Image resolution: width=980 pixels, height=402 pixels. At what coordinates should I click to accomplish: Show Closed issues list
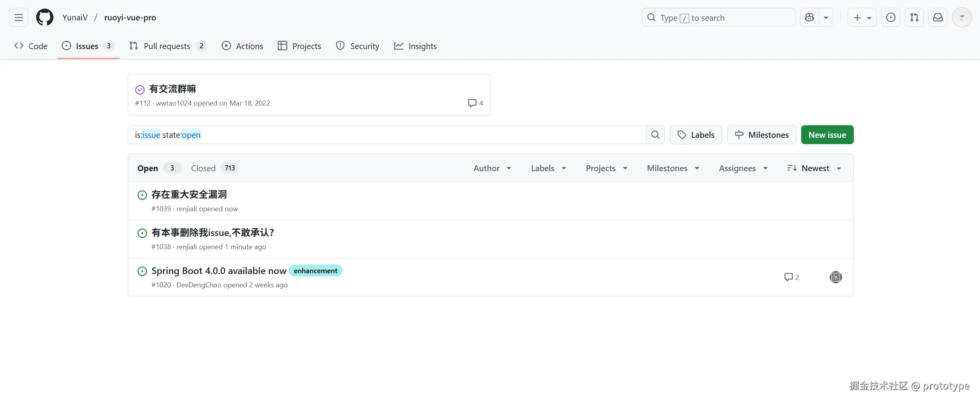[215, 168]
